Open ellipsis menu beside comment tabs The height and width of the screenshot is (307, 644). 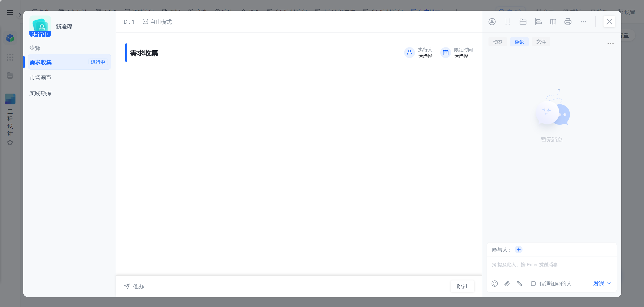click(610, 44)
